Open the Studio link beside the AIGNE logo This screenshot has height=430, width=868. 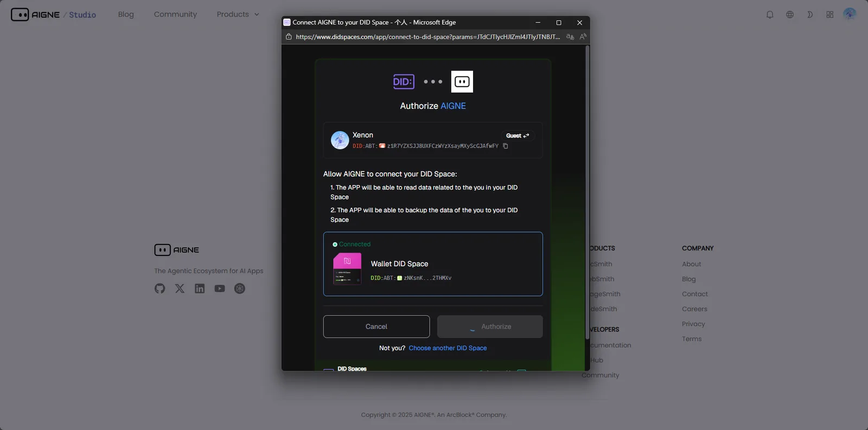coord(82,15)
